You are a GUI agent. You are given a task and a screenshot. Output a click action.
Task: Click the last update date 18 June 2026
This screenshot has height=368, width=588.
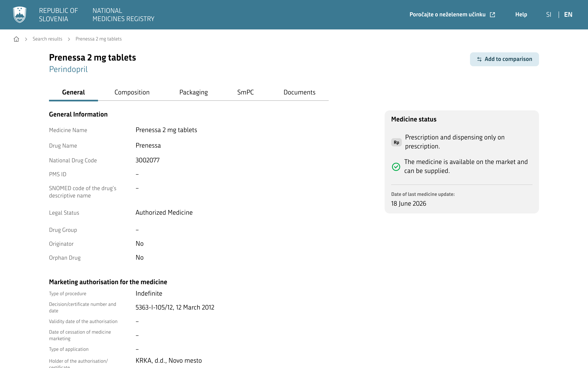409,203
